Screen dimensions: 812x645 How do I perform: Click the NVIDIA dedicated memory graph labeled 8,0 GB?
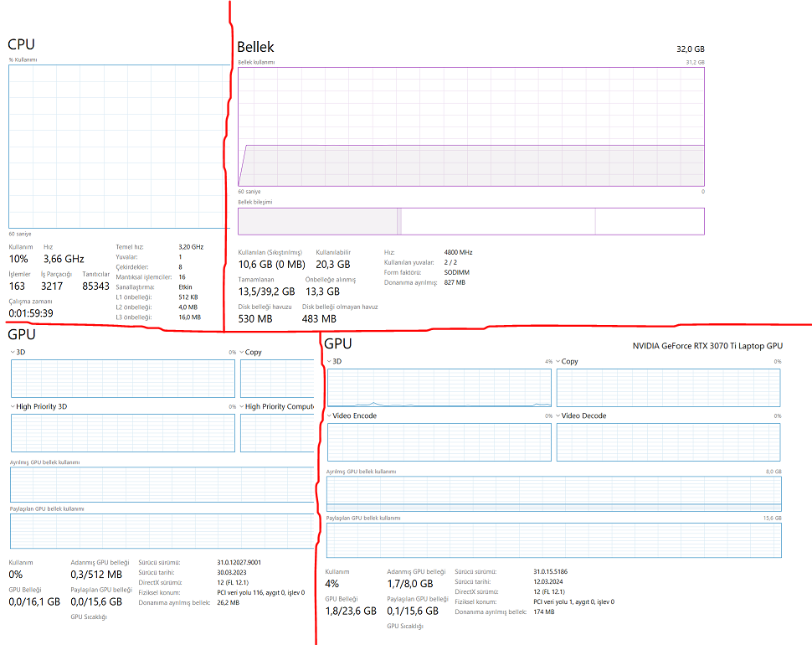(x=553, y=493)
